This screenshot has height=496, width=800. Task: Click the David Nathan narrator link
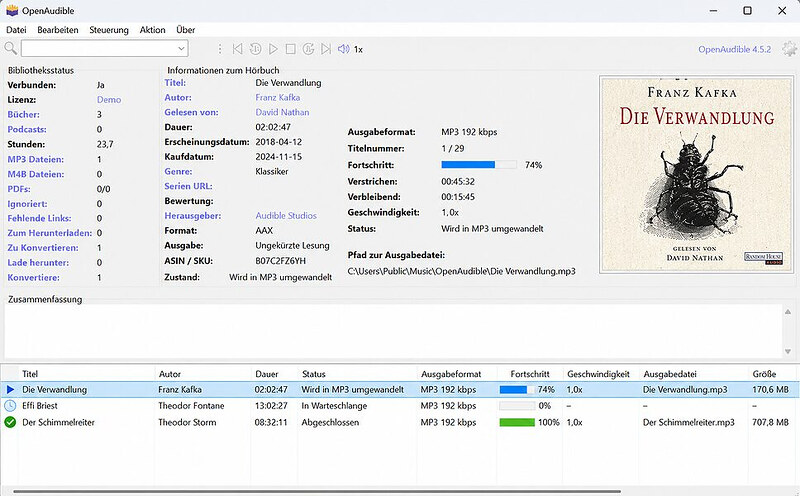282,112
